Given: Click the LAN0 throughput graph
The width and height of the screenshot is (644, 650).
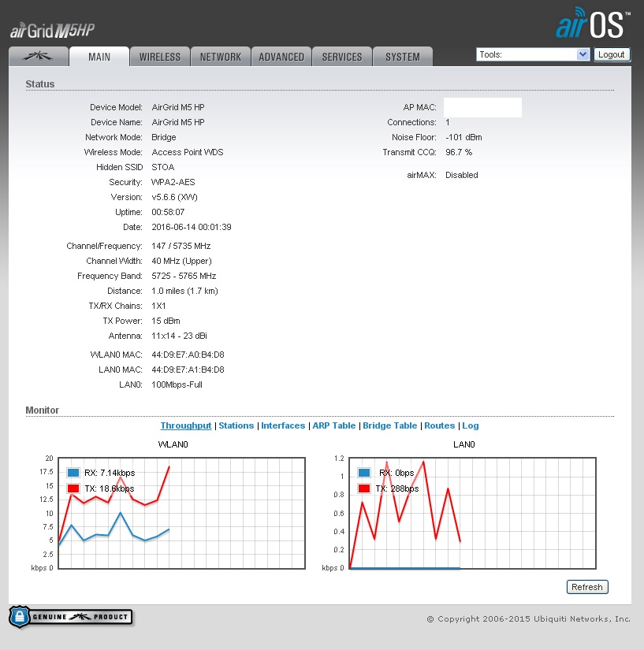Looking at the screenshot, I should pos(473,513).
